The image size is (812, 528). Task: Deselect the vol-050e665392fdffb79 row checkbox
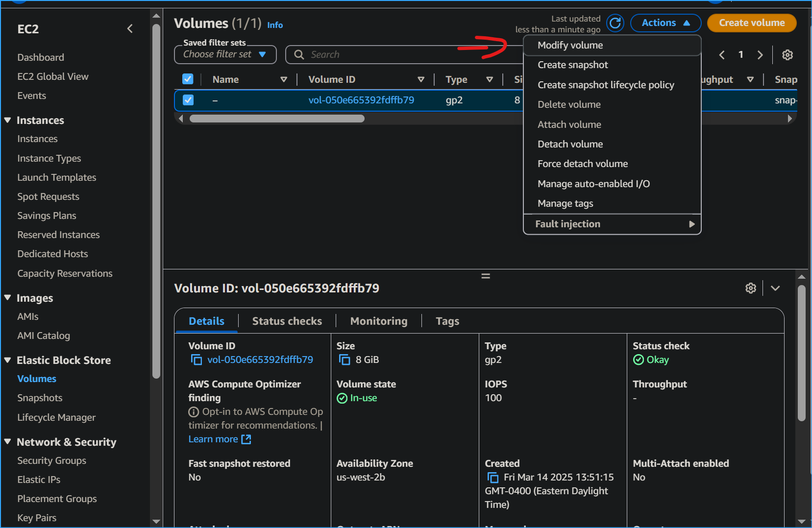point(188,100)
